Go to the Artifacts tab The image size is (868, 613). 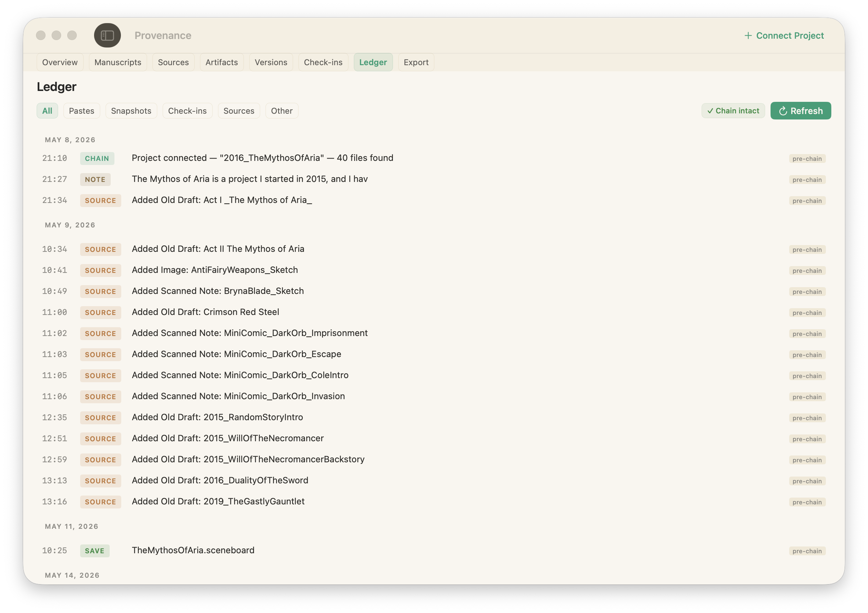point(221,62)
